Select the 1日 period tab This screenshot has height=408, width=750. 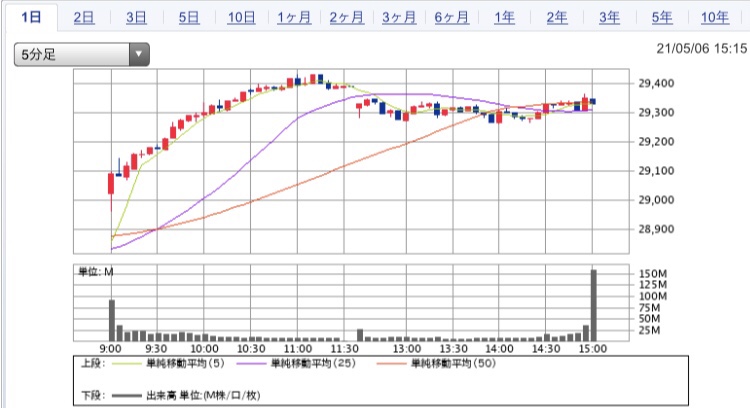point(31,18)
